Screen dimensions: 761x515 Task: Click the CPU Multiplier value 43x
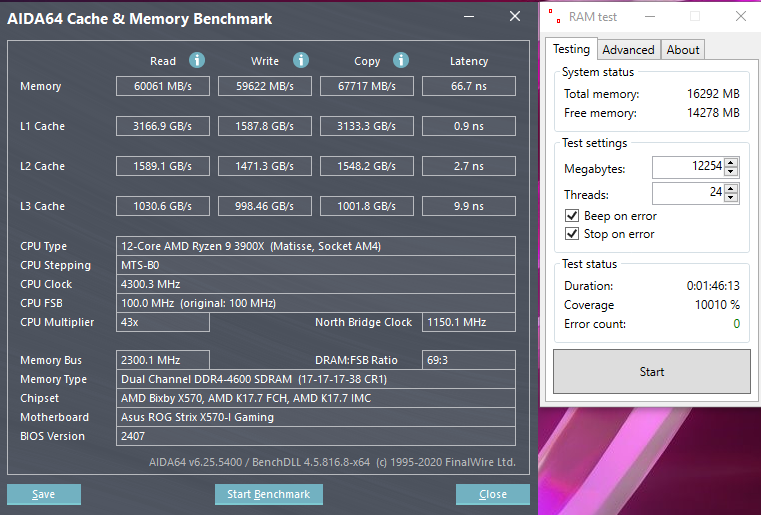pos(163,322)
